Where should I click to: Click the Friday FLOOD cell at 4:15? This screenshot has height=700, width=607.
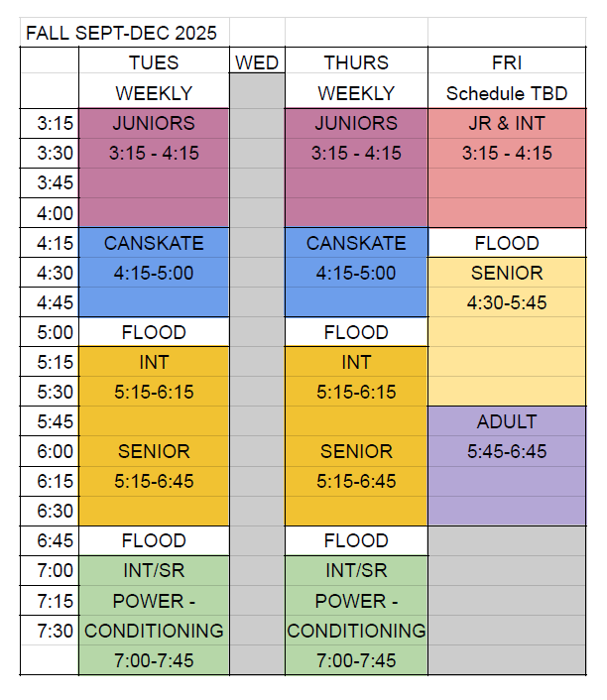tap(507, 243)
